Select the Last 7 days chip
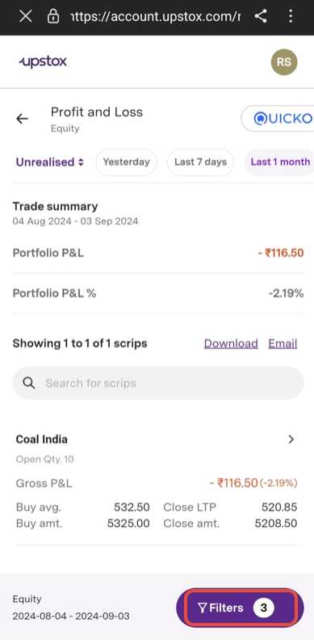Viewport: 314px width, 644px height. pos(200,162)
